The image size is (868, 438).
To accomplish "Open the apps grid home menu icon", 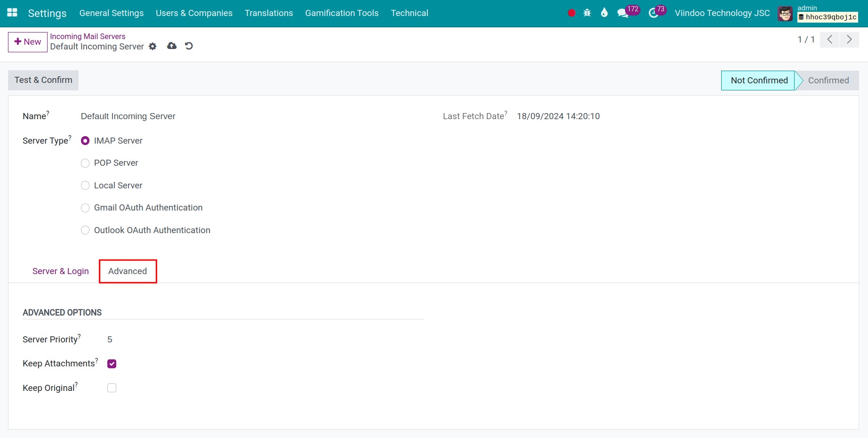I will [12, 13].
